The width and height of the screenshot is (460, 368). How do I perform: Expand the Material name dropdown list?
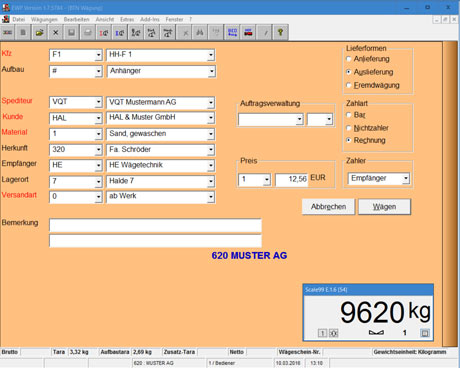click(x=211, y=134)
